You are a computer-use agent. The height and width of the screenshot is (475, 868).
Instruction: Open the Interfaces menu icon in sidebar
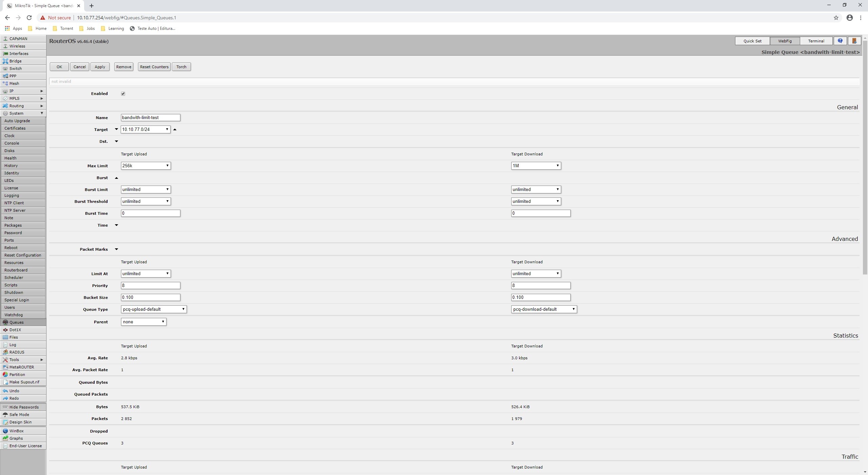click(x=5, y=54)
